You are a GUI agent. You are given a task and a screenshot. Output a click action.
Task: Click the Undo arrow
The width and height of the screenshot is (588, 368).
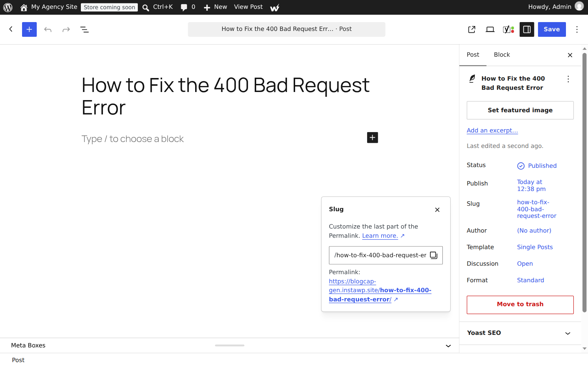point(48,29)
